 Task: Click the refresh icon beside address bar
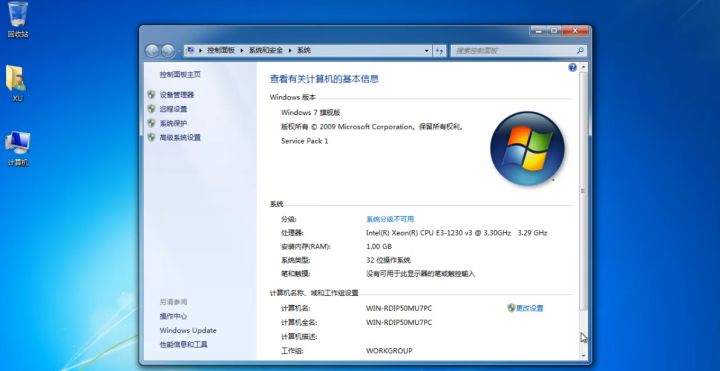click(x=439, y=51)
